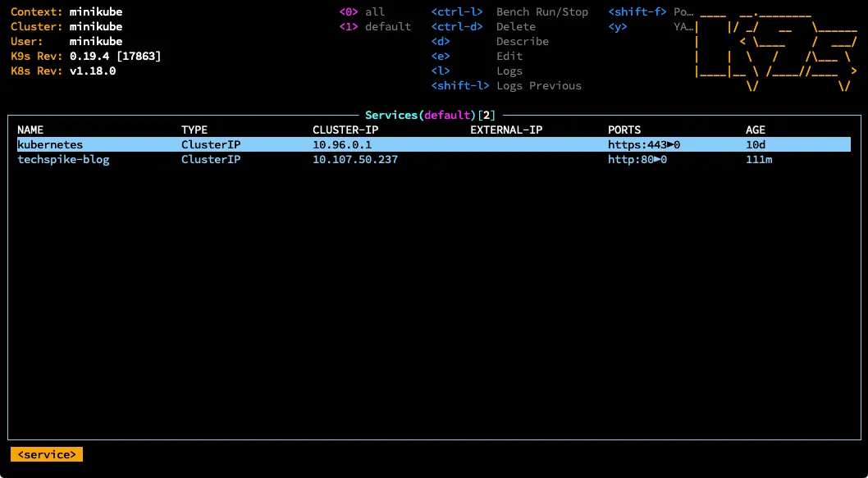Click the 10d age value
868x478 pixels.
point(756,145)
